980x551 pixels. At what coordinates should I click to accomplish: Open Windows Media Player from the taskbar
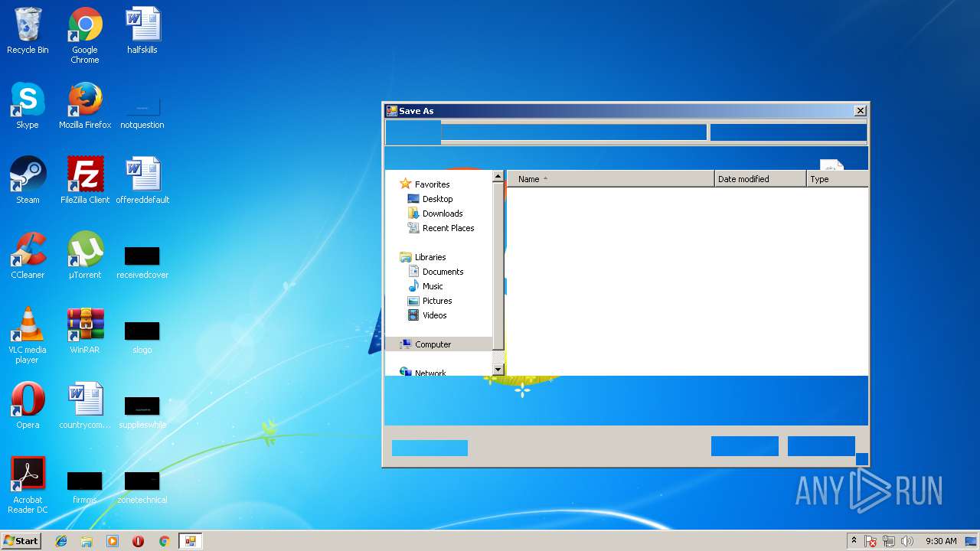coord(113,541)
